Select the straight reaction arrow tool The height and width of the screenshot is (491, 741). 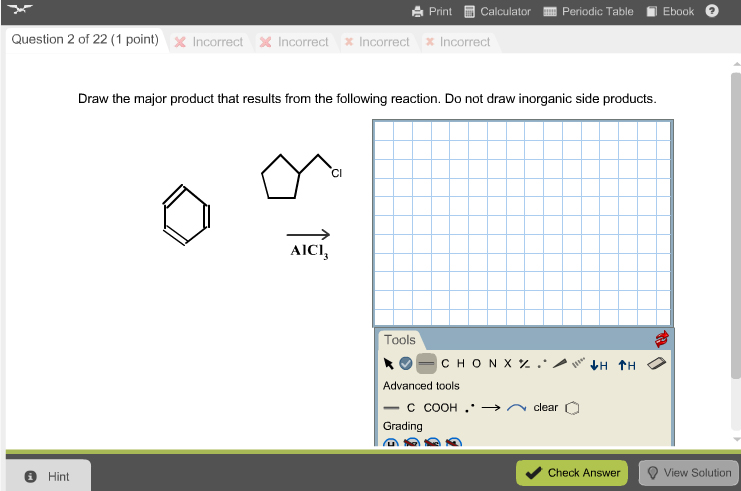pos(491,408)
